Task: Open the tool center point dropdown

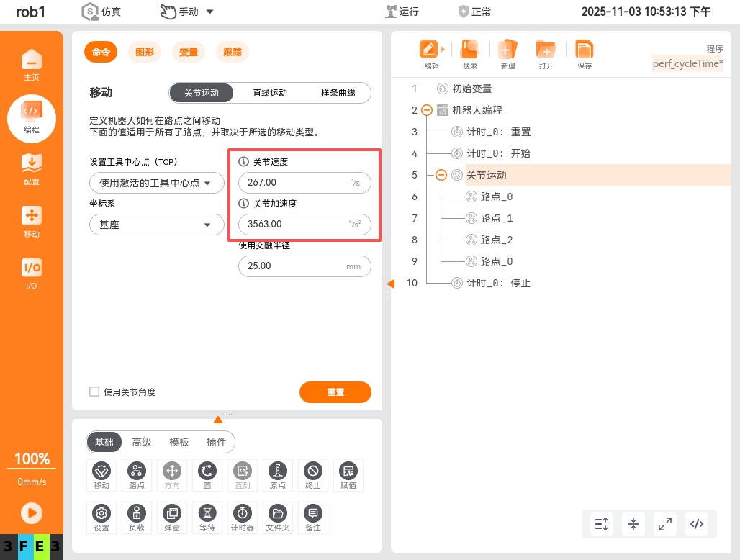Action: [x=156, y=183]
